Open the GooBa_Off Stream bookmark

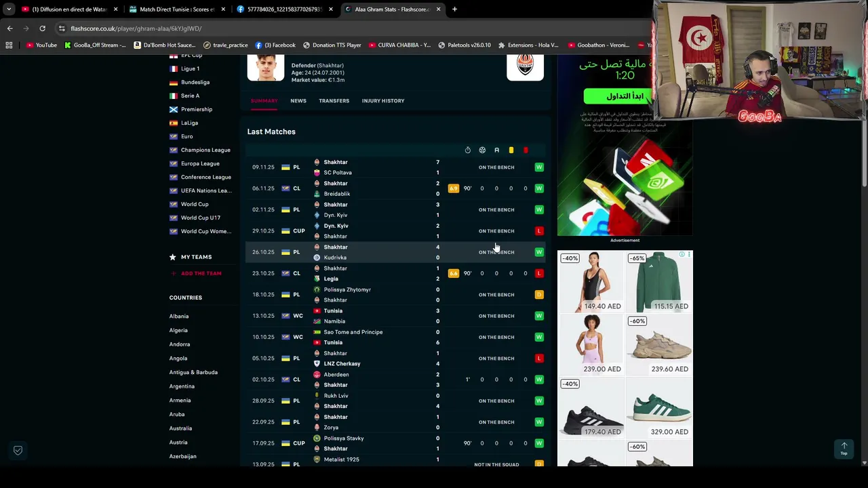pos(95,45)
